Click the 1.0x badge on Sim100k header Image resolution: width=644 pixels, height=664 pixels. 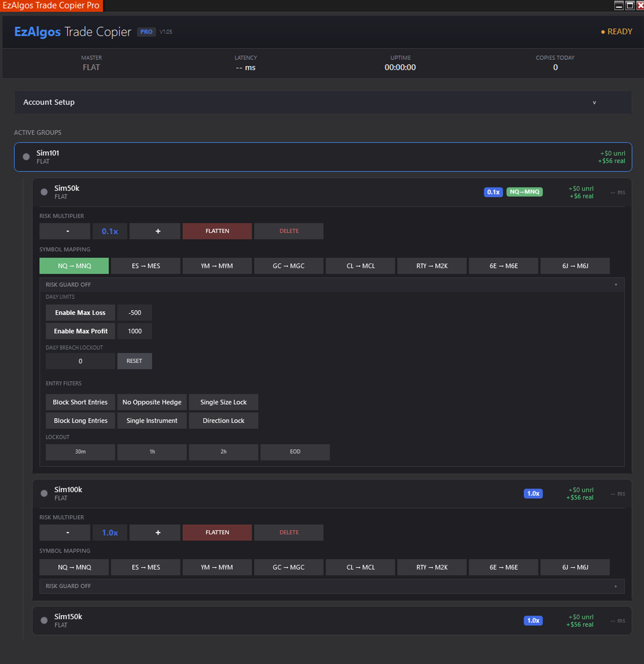point(533,493)
